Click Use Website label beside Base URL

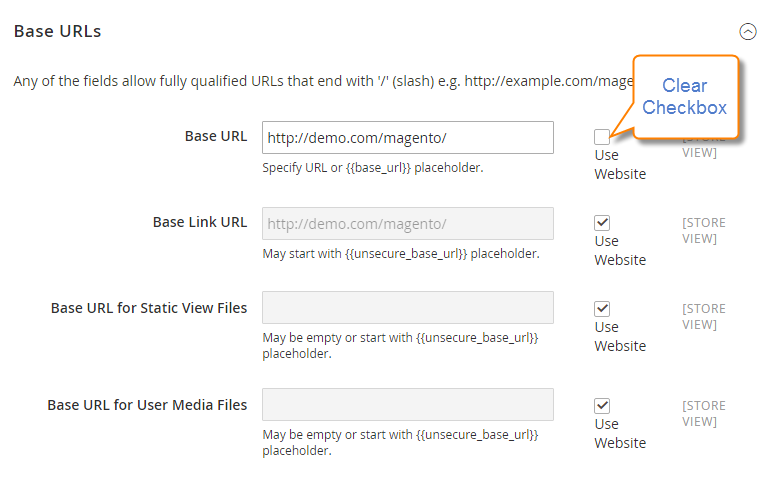coord(619,164)
